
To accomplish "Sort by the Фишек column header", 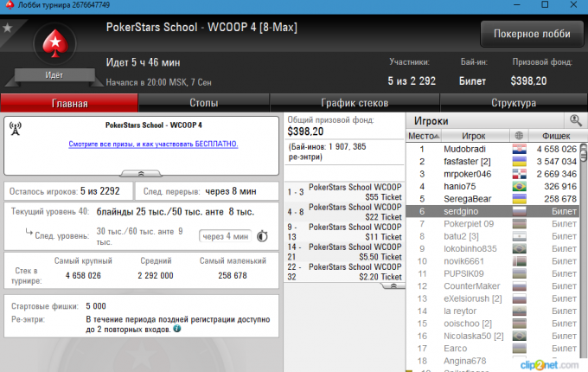I will click(x=556, y=136).
